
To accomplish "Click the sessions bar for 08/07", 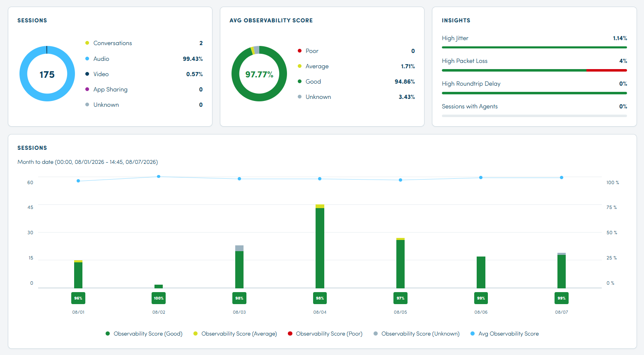I will click(x=562, y=271).
